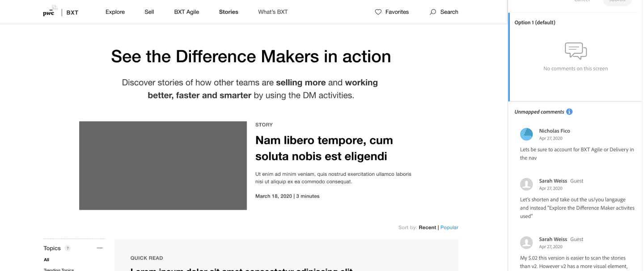Open What's BXT nav item
This screenshot has height=271, width=644.
[x=273, y=12]
